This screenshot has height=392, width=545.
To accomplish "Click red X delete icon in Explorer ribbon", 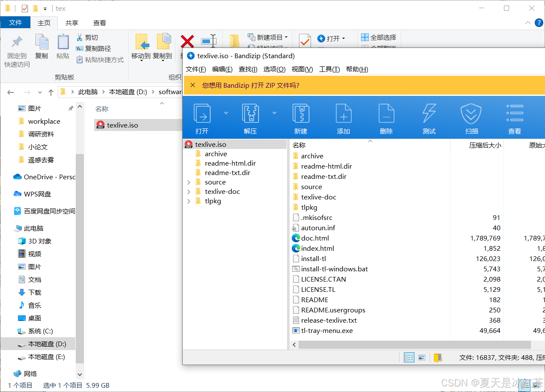I will [187, 42].
